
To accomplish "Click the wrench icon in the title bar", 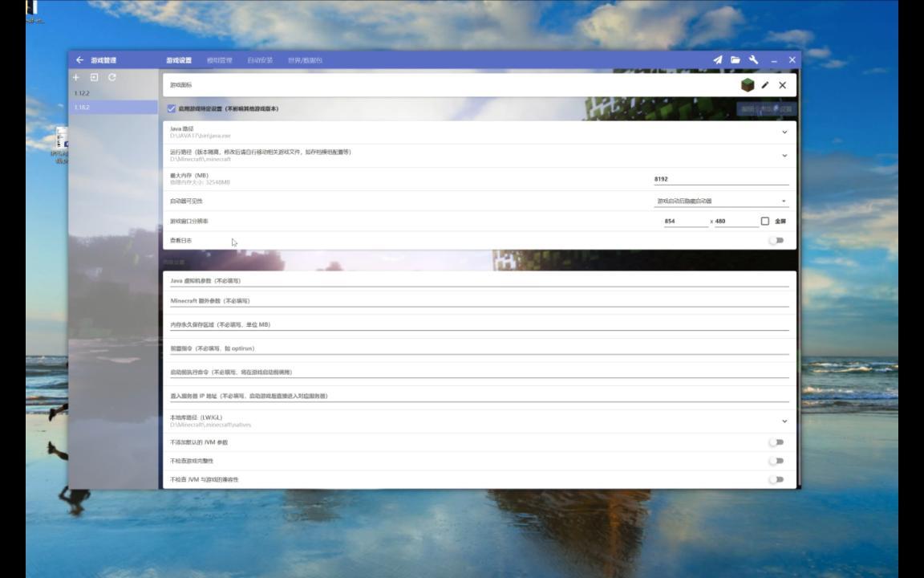I will pos(754,60).
